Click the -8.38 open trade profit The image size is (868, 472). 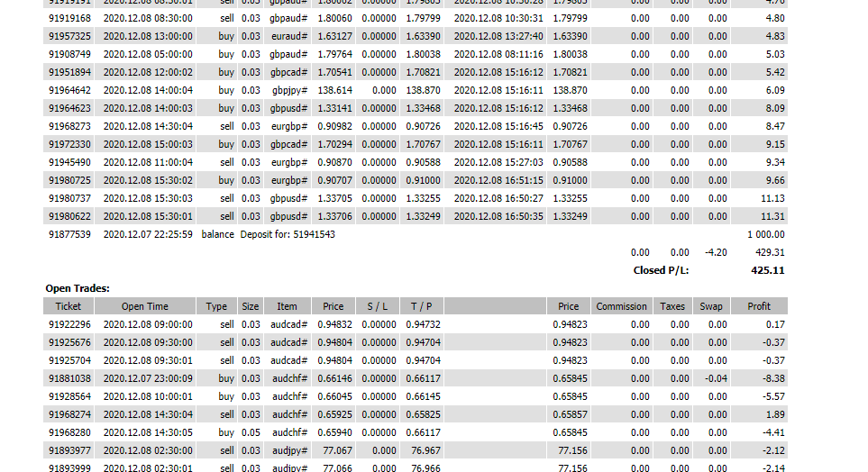[x=773, y=378]
